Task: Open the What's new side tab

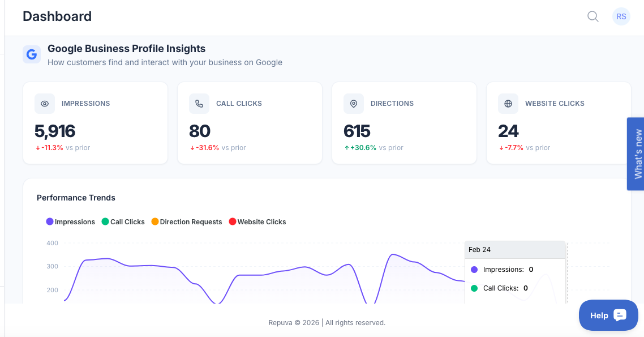Action: 636,154
